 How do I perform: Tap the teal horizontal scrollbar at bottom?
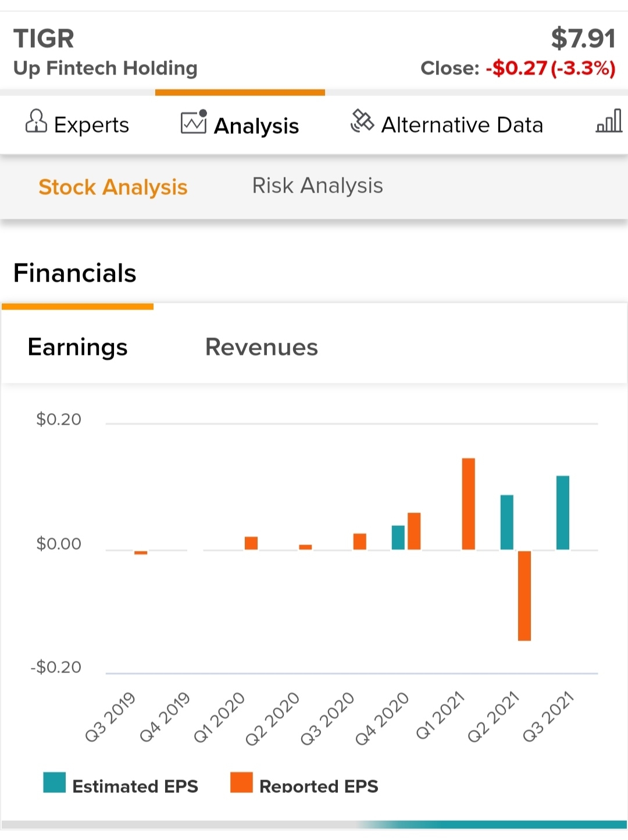pos(494,824)
